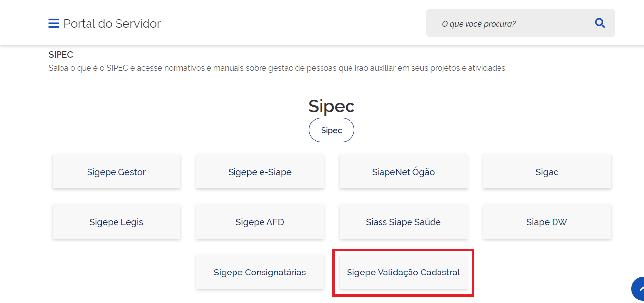Open the hamburger navigation menu
644x303 pixels.
click(53, 23)
